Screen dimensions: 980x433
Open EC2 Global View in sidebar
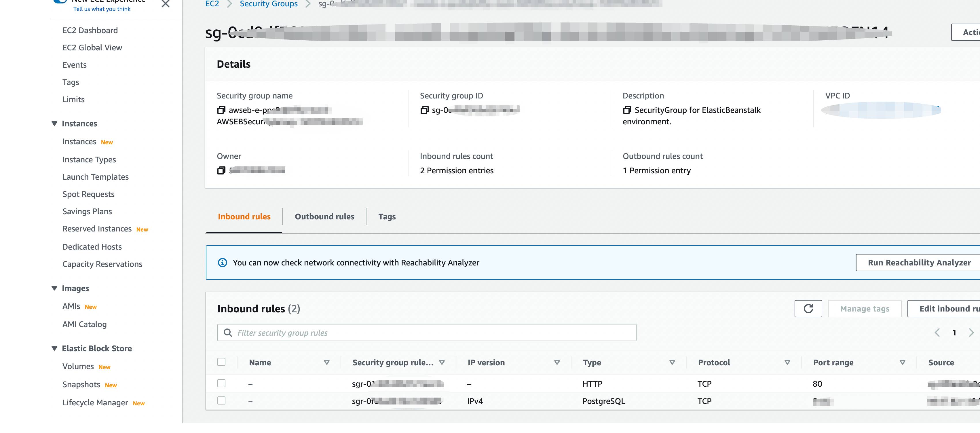92,48
